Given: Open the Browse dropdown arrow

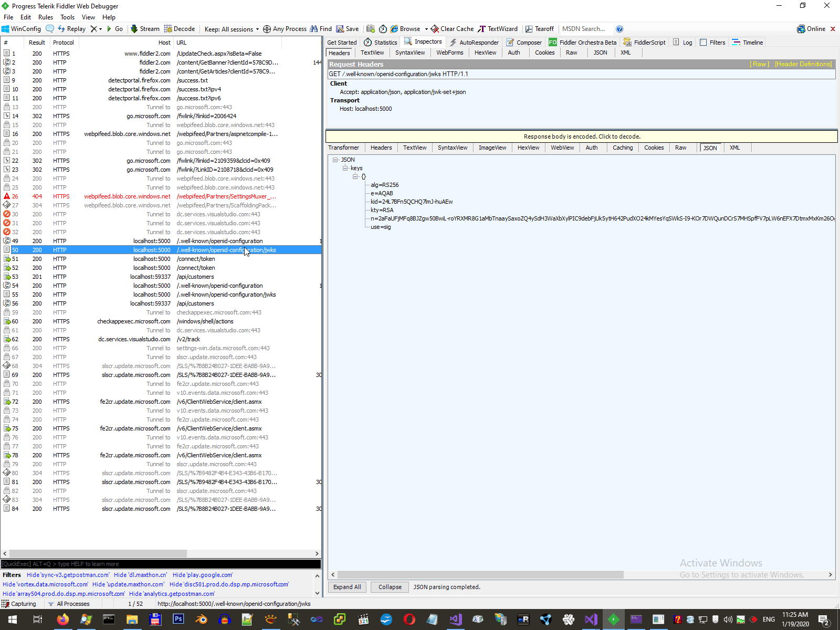Looking at the screenshot, I should (426, 29).
